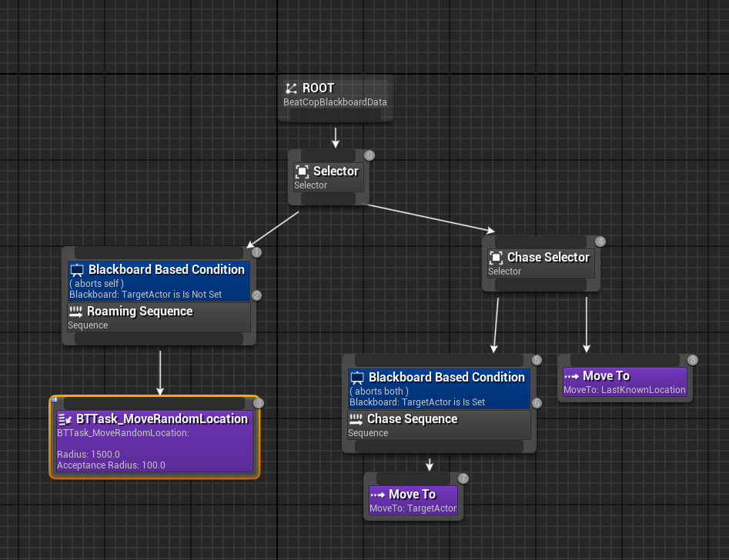Click the Roaming Sequence arrows icon
This screenshot has height=560, width=729.
[x=75, y=312]
